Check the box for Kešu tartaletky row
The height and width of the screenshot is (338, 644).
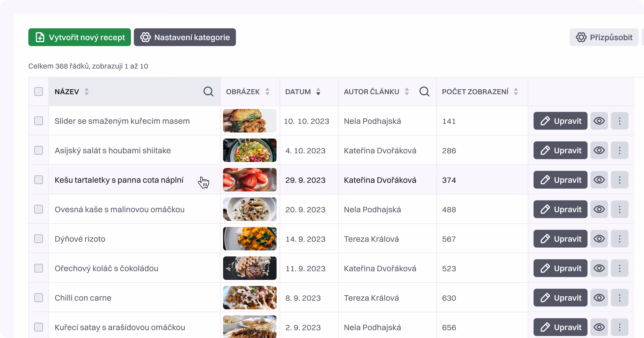pyautogui.click(x=39, y=180)
